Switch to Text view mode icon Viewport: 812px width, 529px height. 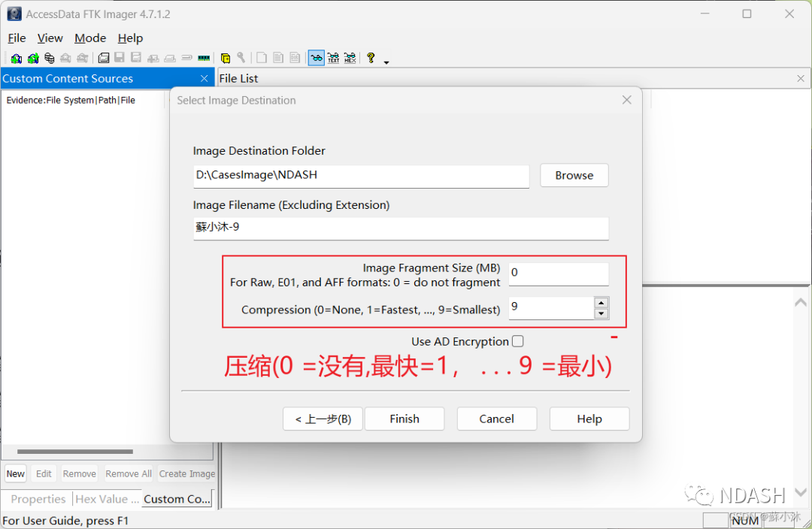(x=334, y=58)
